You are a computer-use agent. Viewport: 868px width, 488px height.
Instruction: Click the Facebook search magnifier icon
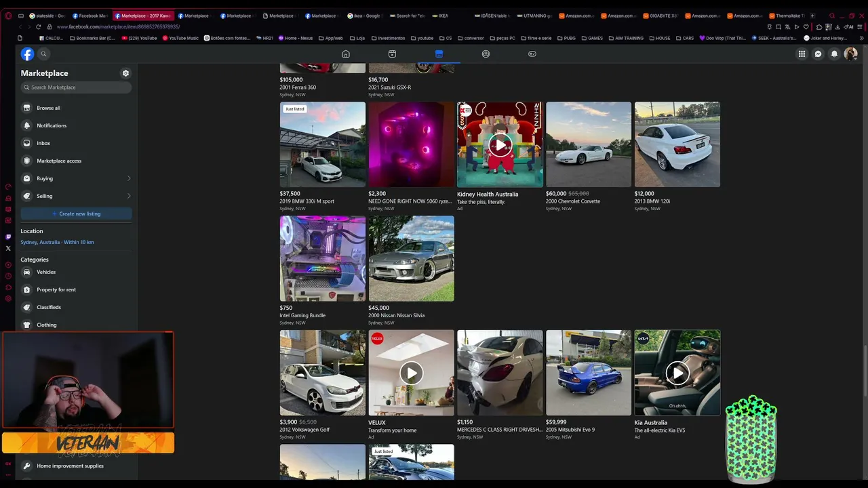point(43,54)
